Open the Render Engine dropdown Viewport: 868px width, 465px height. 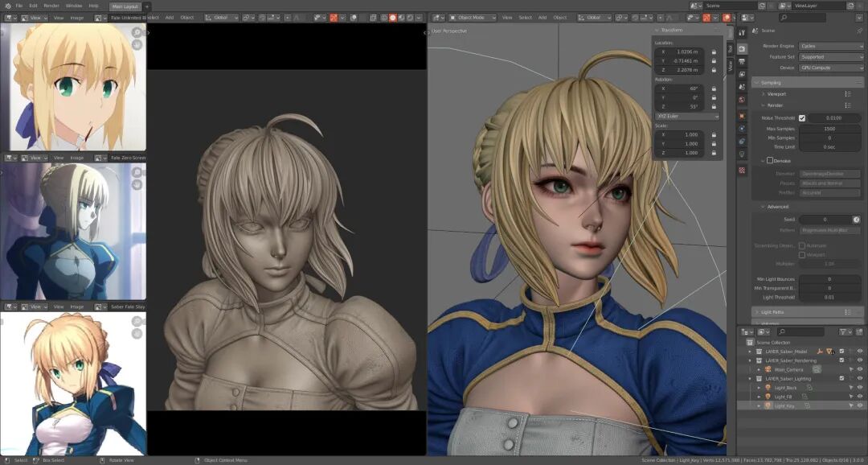coord(831,46)
